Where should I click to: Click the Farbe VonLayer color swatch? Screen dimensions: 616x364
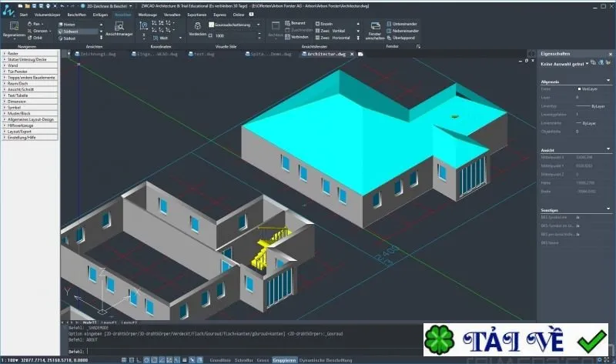[579, 89]
